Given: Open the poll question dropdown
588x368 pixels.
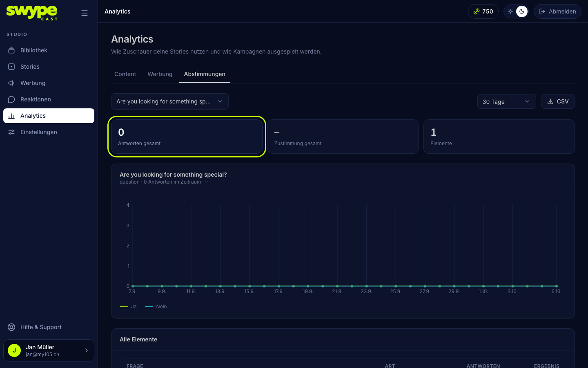Looking at the screenshot, I should [170, 101].
